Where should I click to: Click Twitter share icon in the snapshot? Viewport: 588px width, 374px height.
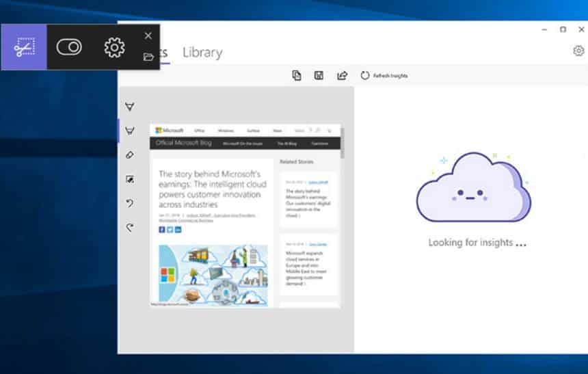click(x=170, y=230)
